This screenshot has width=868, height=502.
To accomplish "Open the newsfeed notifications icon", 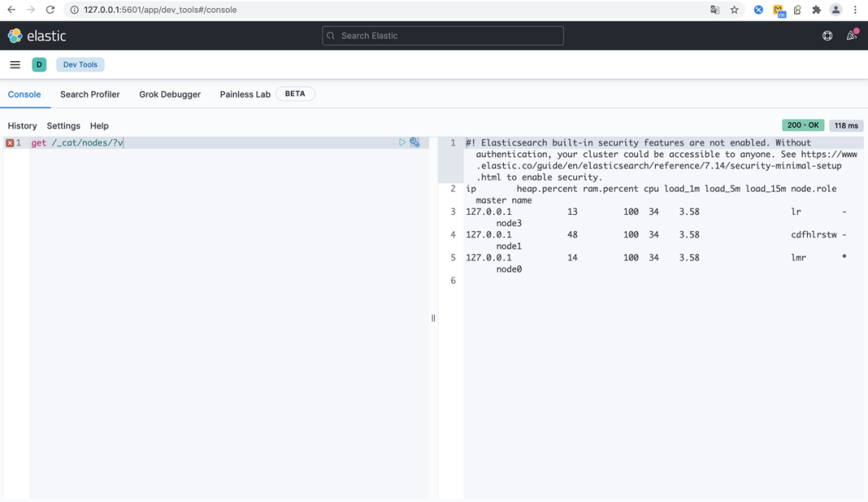I will click(851, 35).
